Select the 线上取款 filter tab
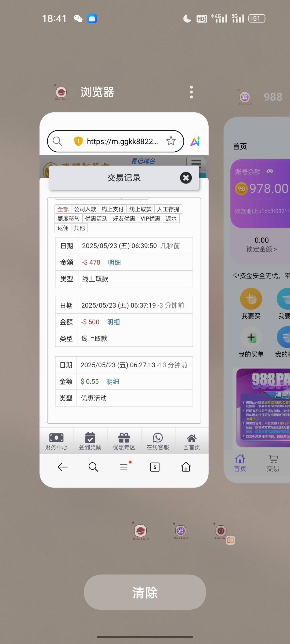Image resolution: width=290 pixels, height=644 pixels. (x=140, y=209)
